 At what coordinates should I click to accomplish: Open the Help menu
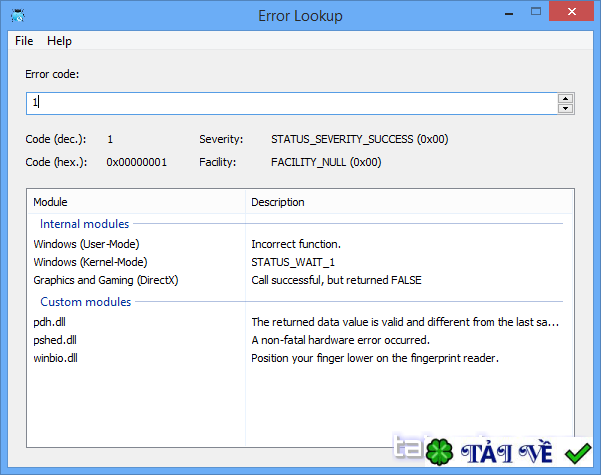(59, 41)
